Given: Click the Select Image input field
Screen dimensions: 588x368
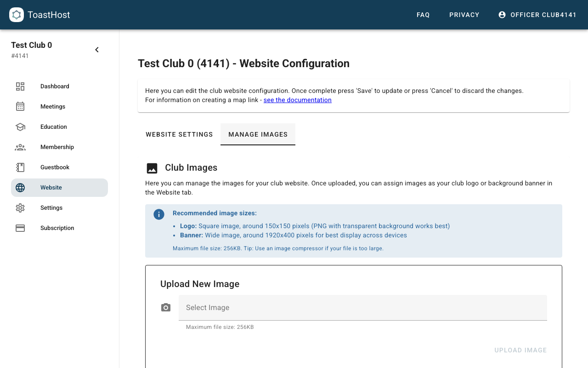Looking at the screenshot, I should [x=362, y=307].
